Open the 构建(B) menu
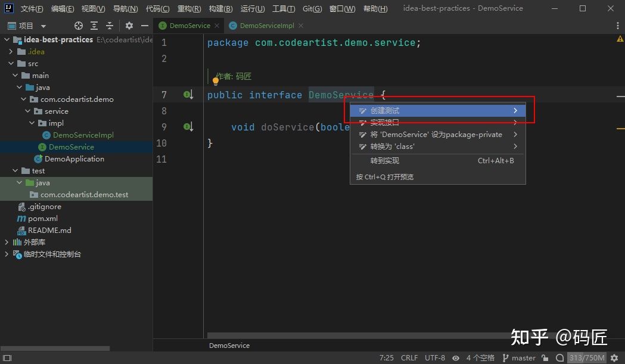Viewport: 625px width, 364px height. tap(220, 8)
